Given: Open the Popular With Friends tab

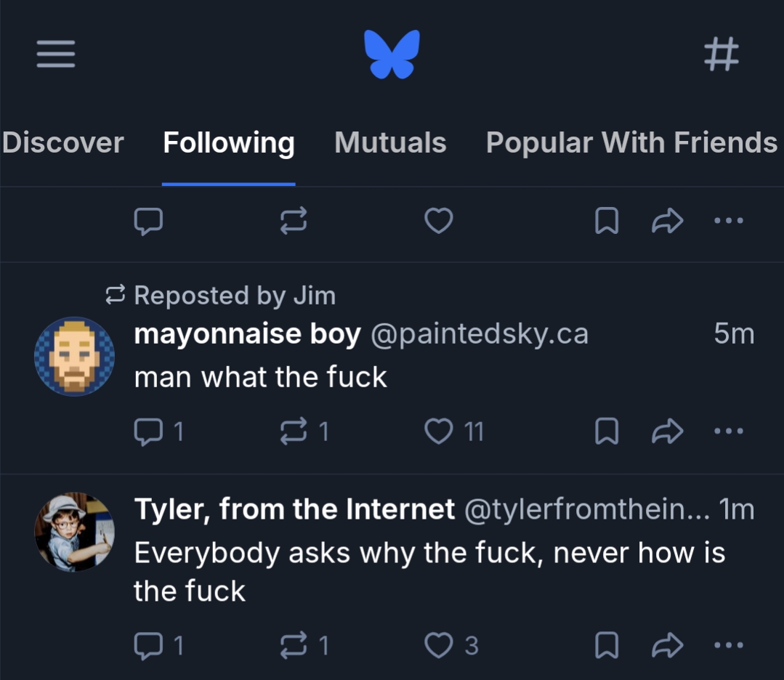Looking at the screenshot, I should tap(631, 143).
